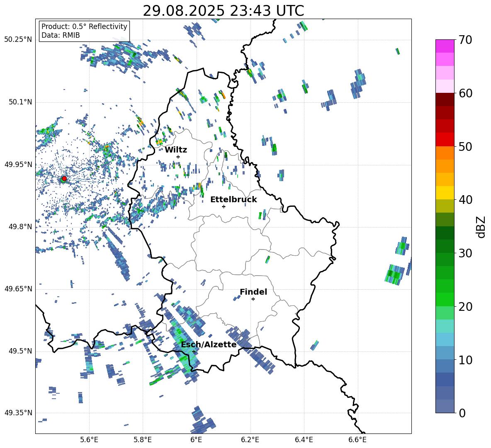Click the 6.6°E longitude label
Image resolution: width=491 pixels, height=448 pixels.
[357, 440]
